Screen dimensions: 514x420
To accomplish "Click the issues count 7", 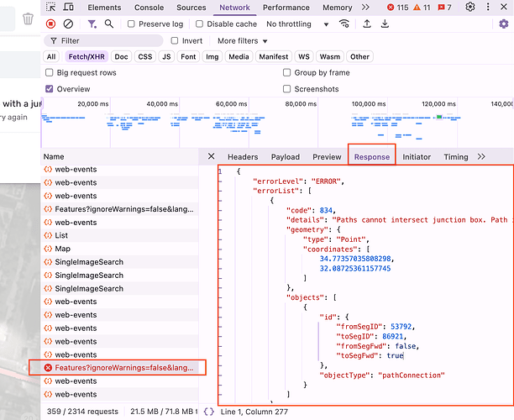I will click(x=445, y=8).
